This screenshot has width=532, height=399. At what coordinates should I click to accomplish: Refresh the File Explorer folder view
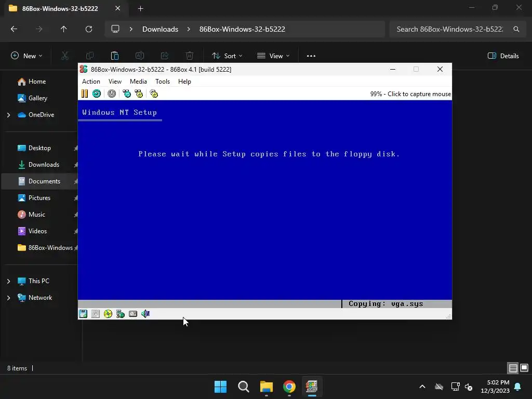click(x=89, y=29)
